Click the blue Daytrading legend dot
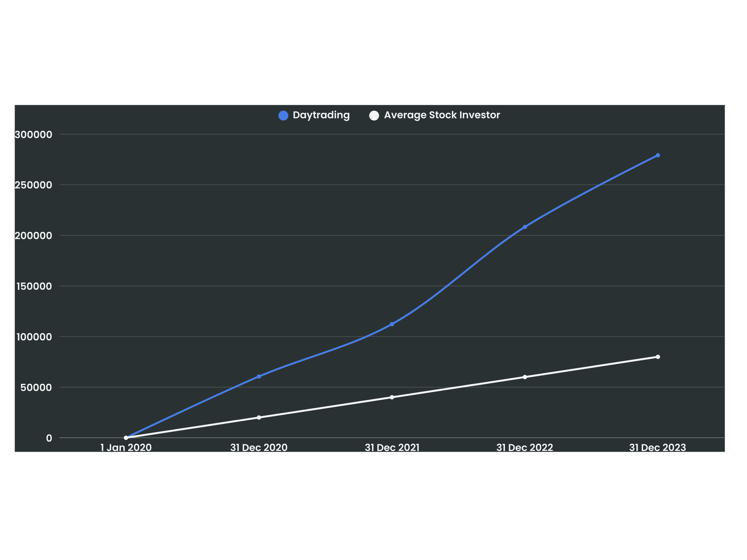The image size is (747, 560). [283, 116]
